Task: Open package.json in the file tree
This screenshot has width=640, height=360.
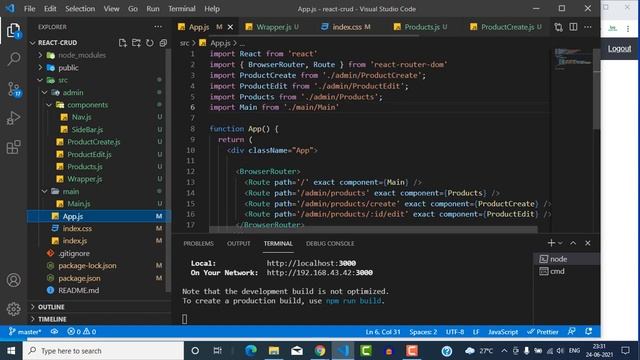Action: point(79,278)
